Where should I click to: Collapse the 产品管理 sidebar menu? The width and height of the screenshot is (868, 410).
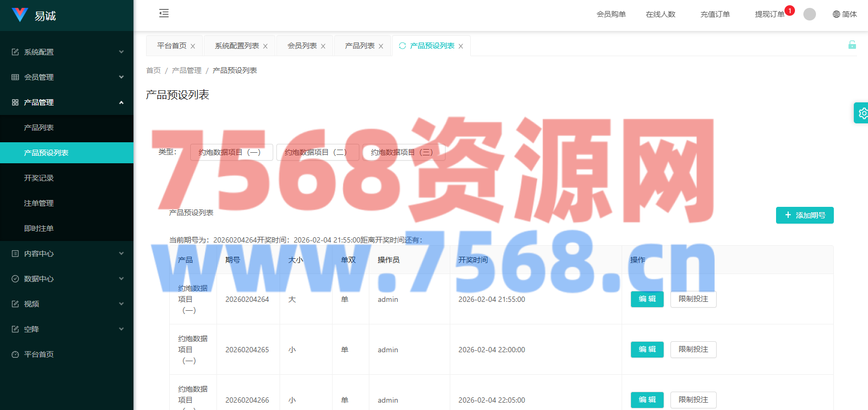tap(67, 102)
